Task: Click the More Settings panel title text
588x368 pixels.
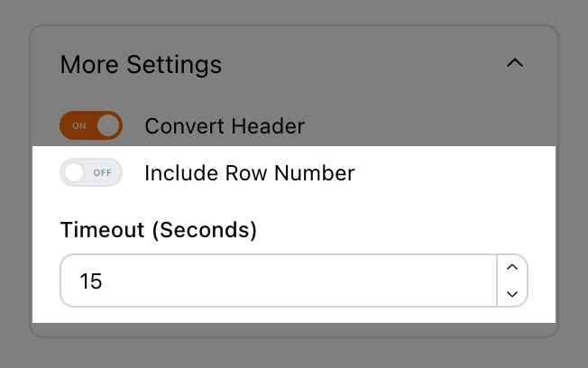Action: point(141,65)
